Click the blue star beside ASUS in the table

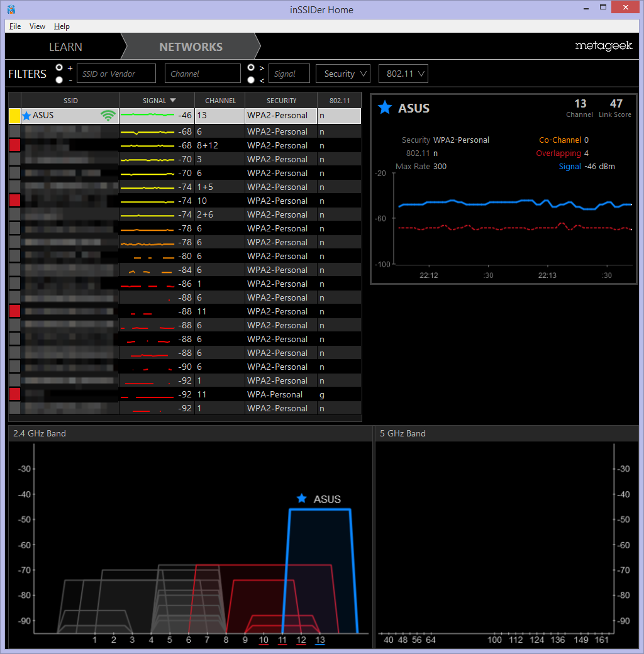click(26, 116)
